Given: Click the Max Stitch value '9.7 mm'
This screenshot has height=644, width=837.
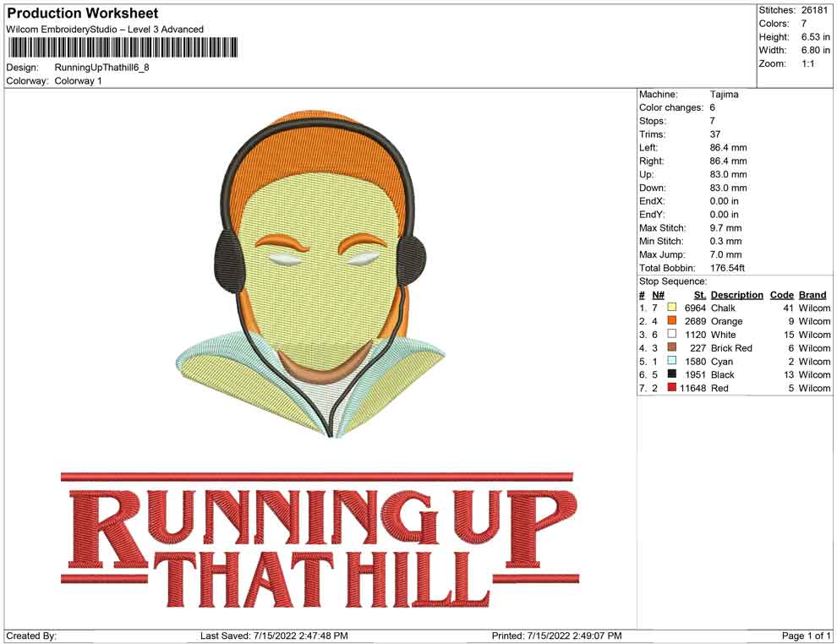Looking at the screenshot, I should tap(726, 228).
